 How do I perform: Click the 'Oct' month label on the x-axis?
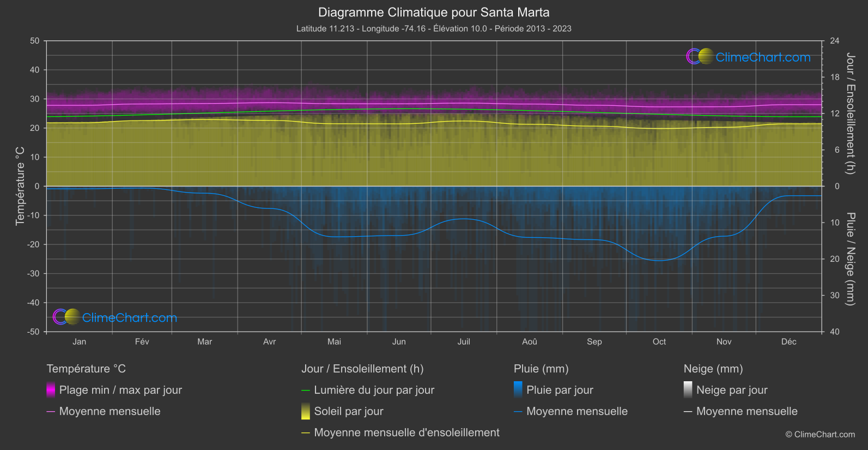(659, 341)
